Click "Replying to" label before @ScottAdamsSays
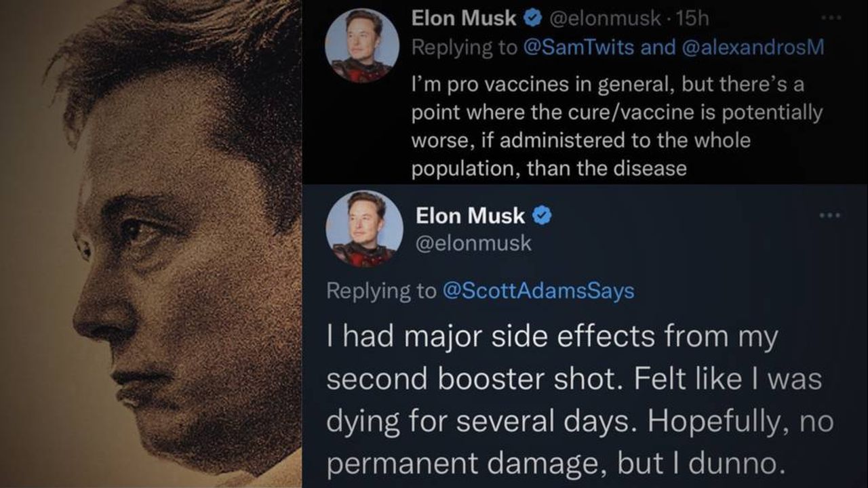 380,291
